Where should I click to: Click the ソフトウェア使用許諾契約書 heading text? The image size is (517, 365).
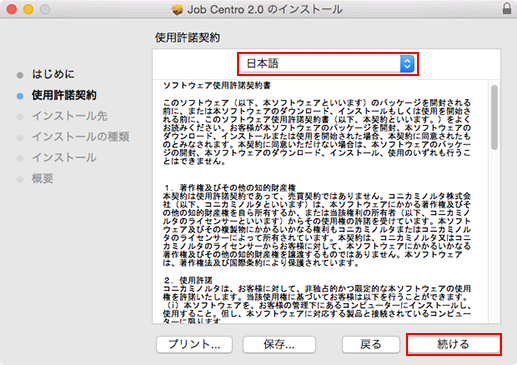[x=217, y=86]
